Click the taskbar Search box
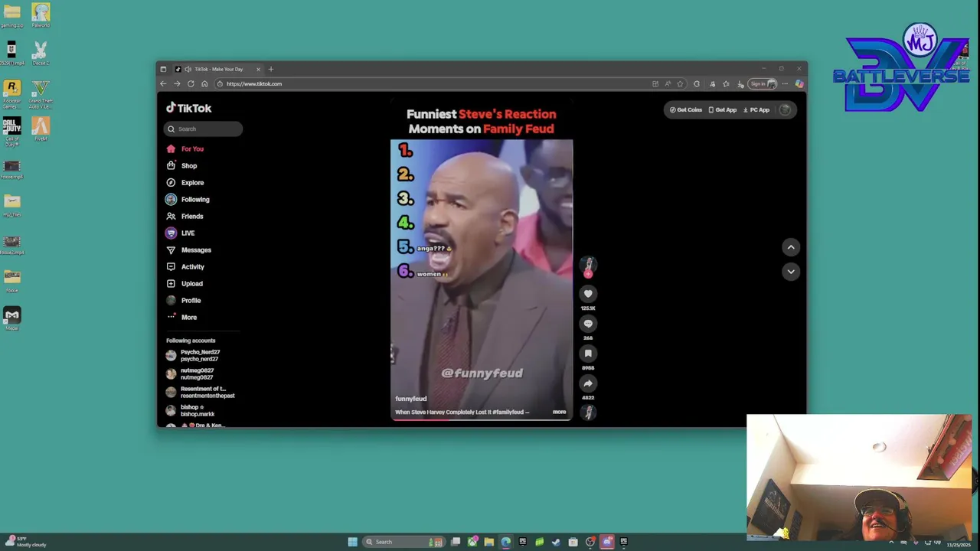The width and height of the screenshot is (980, 551). point(403,542)
